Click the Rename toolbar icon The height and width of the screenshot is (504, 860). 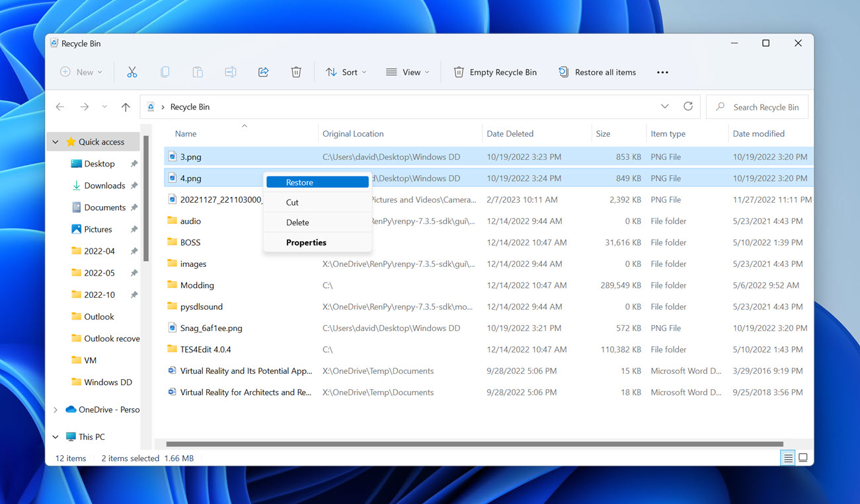pos(230,72)
